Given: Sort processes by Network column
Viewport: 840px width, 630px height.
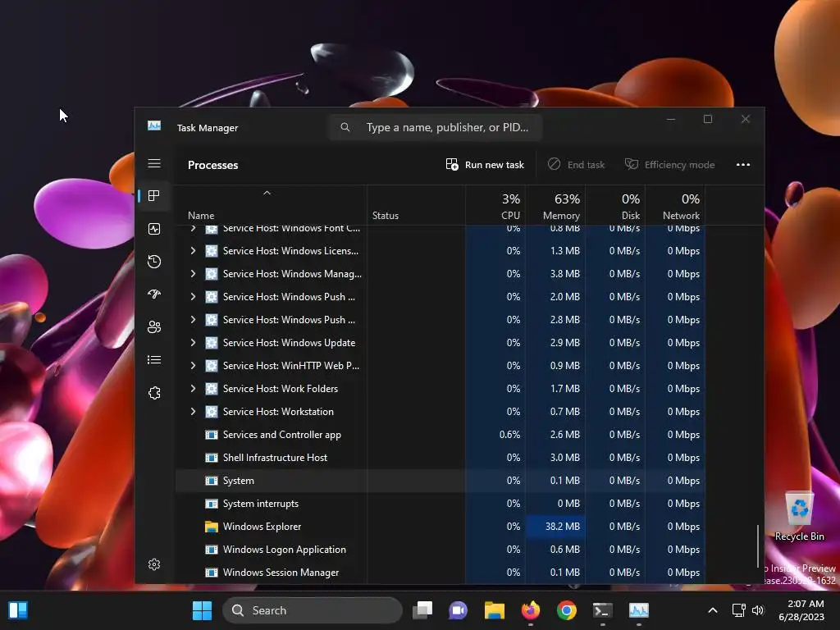Looking at the screenshot, I should coord(676,206).
